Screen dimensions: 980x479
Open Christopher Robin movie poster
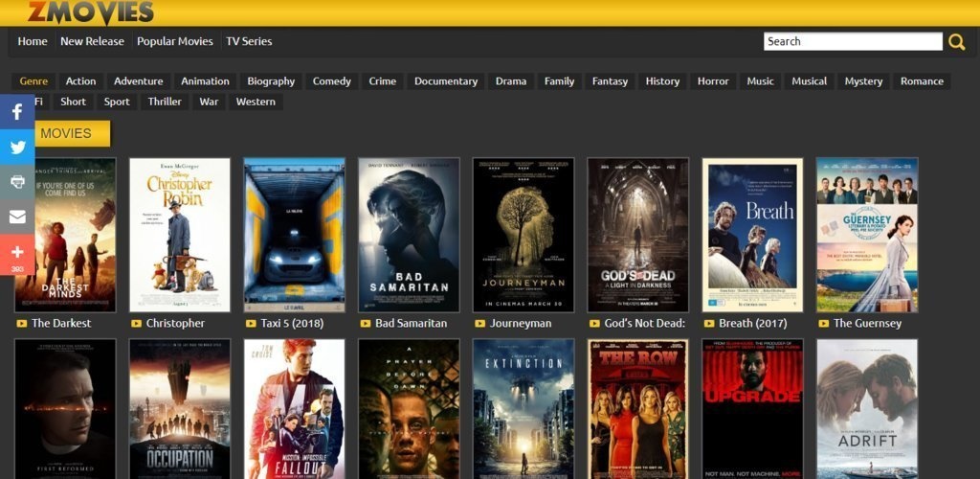[x=180, y=235]
